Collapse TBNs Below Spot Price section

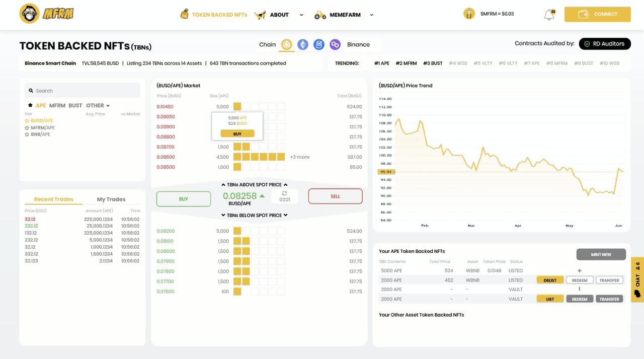254,216
